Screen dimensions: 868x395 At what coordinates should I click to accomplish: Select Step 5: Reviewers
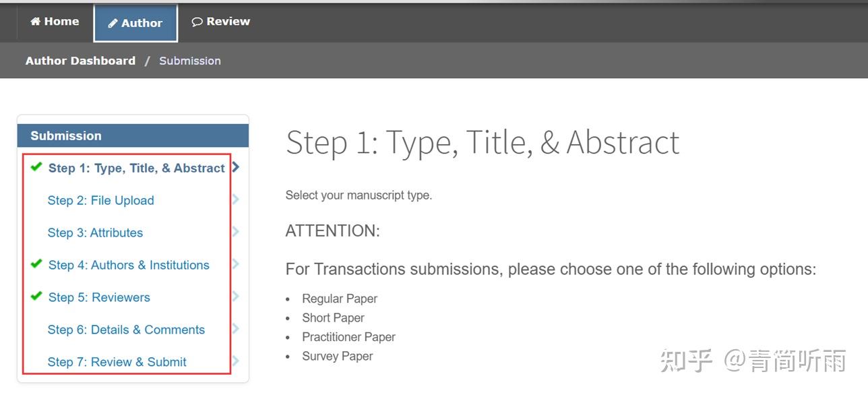click(99, 297)
